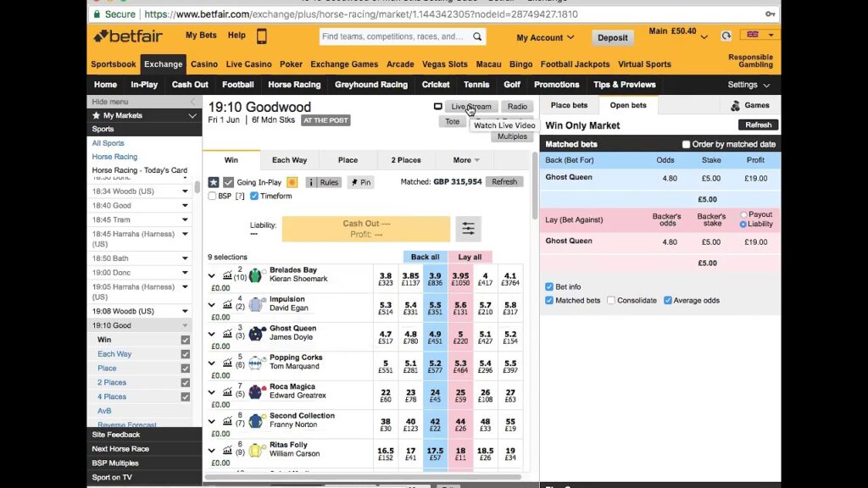
Task: Open the More markets dropdown tab
Action: click(x=465, y=160)
